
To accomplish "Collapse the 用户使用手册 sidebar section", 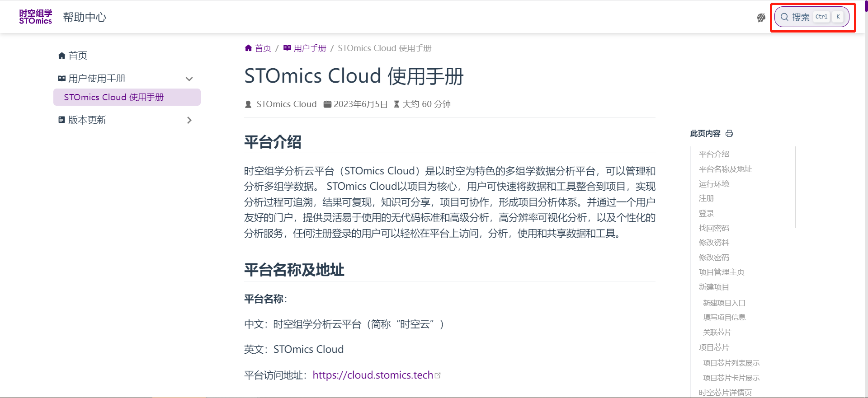I will coord(189,79).
